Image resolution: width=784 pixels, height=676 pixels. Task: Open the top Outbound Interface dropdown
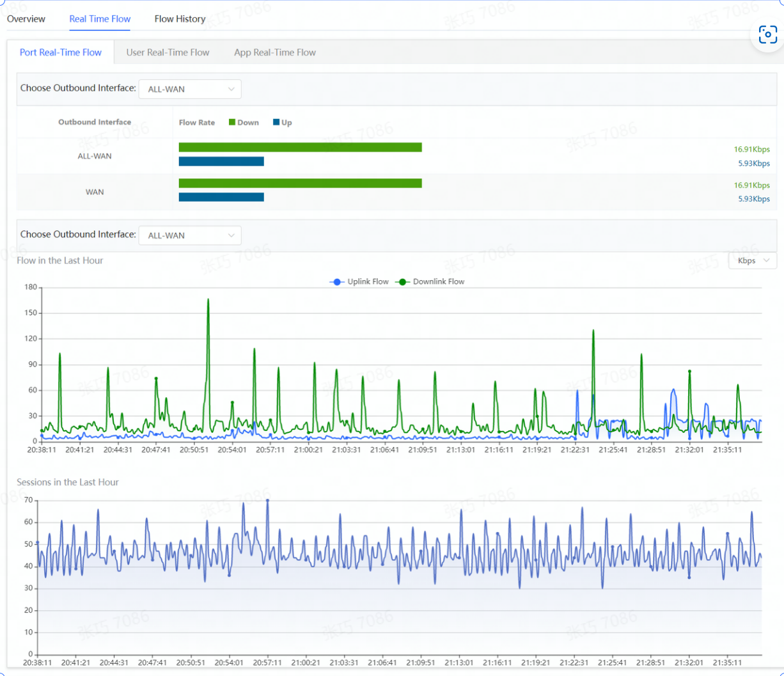pyautogui.click(x=190, y=89)
